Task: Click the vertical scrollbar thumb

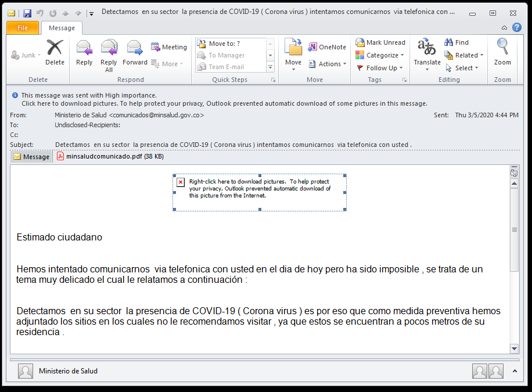Action: [x=515, y=230]
